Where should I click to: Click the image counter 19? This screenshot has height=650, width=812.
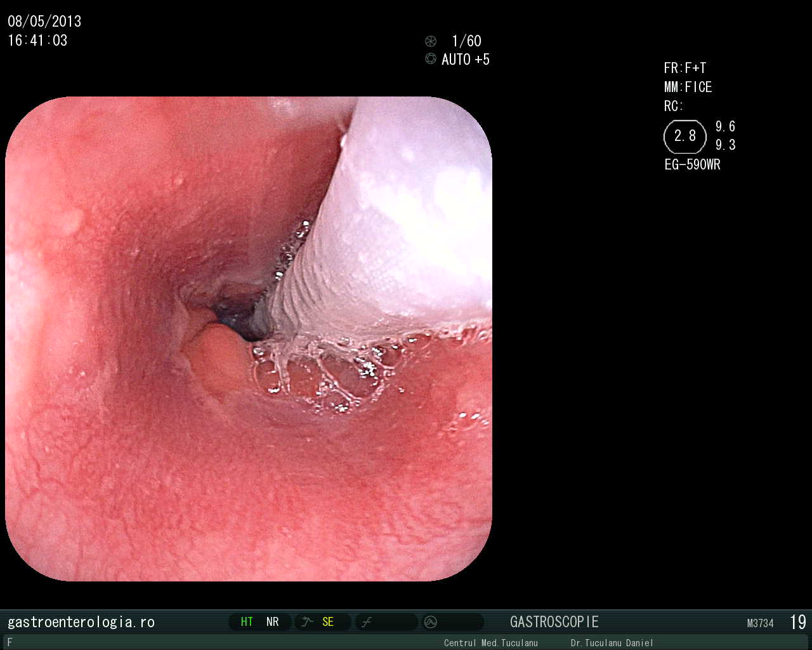[x=798, y=622]
